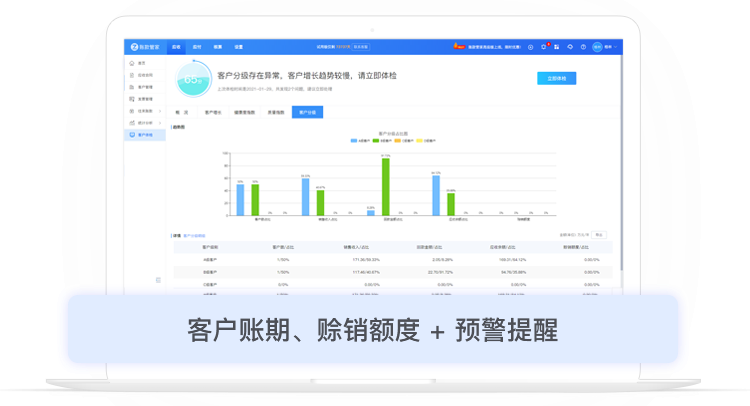Switch to the 健康度指数 tab
The image size is (750, 406).
pyautogui.click(x=243, y=113)
